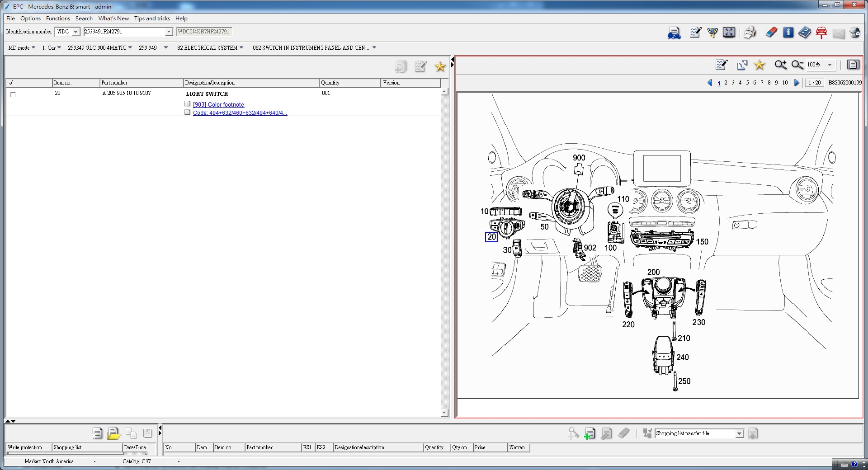The image size is (868, 470).
Task: Open the [903] Color footnote link
Action: pyautogui.click(x=218, y=104)
